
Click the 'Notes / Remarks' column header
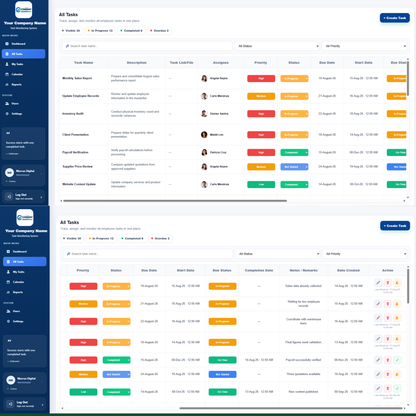tap(304, 270)
